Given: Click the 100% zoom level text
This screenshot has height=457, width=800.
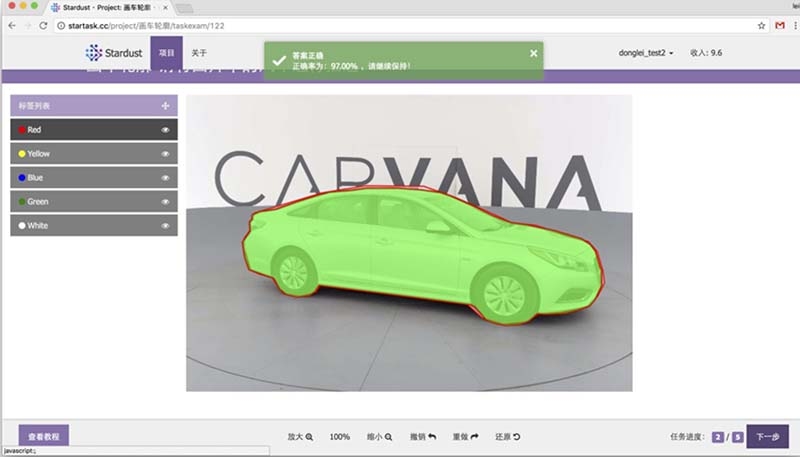Looking at the screenshot, I should tap(339, 437).
